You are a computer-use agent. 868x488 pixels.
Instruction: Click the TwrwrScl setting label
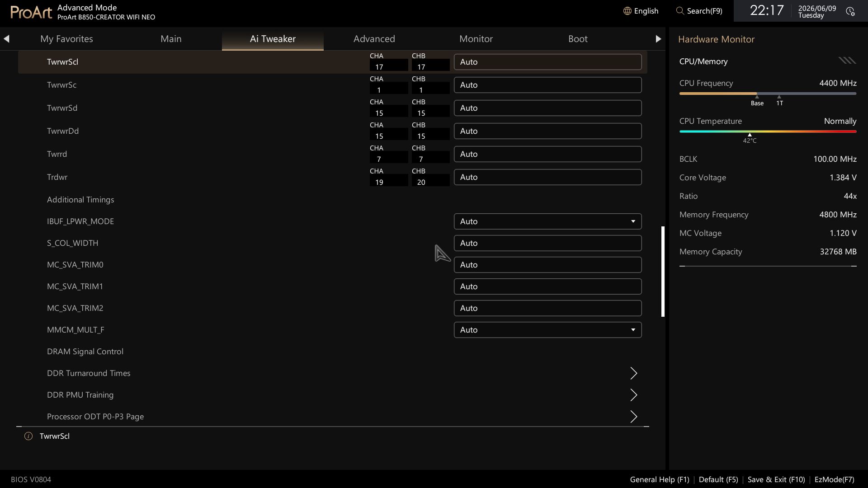click(x=62, y=62)
